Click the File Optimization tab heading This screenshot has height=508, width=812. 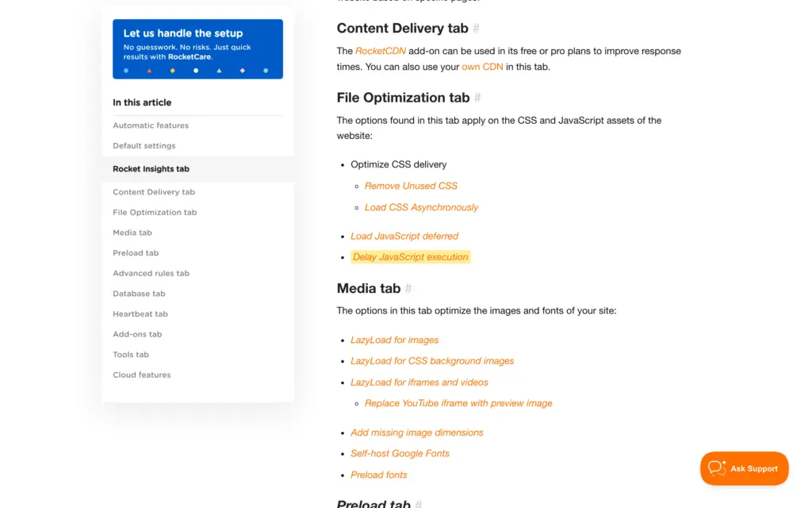[x=403, y=98]
